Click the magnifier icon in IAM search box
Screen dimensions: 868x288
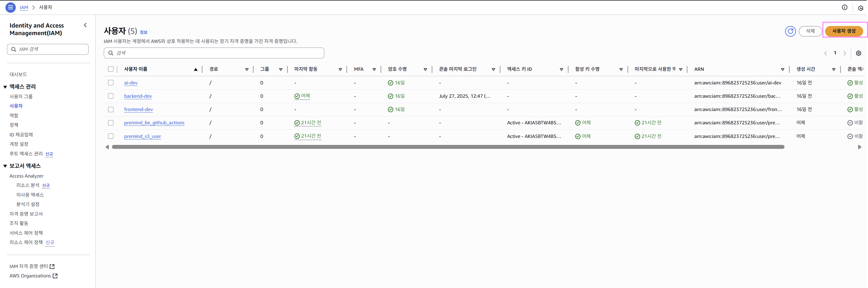[14, 49]
